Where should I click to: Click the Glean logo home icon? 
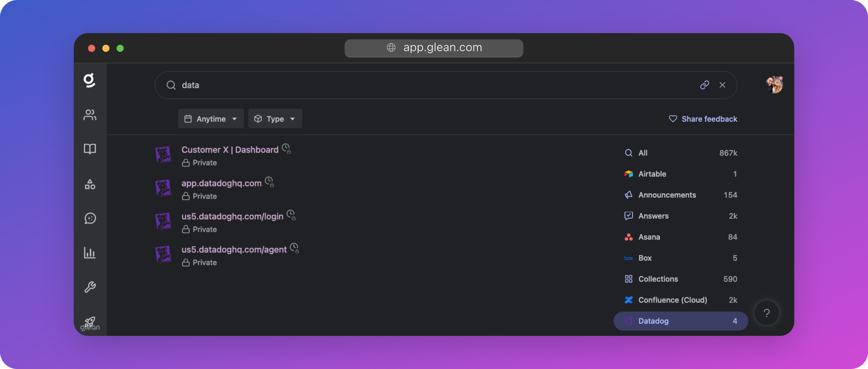click(x=89, y=80)
